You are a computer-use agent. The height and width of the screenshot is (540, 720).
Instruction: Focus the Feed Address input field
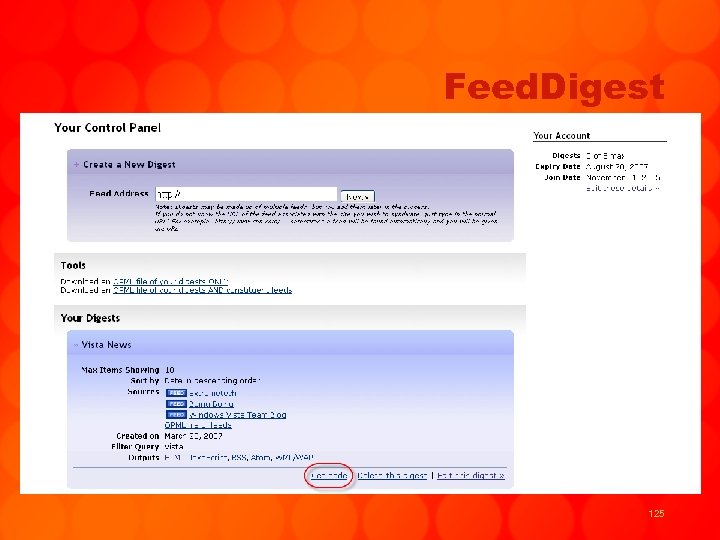246,195
